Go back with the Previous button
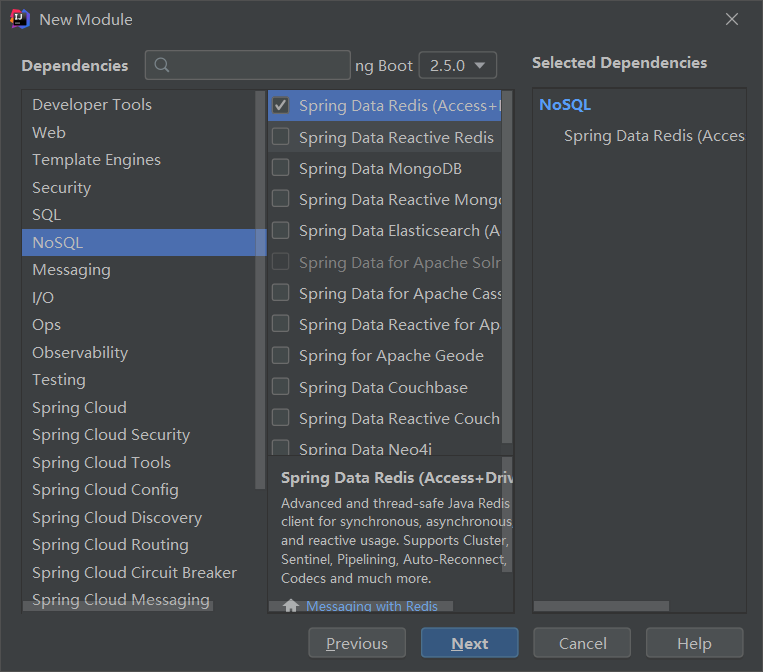This screenshot has height=672, width=763. tap(356, 643)
